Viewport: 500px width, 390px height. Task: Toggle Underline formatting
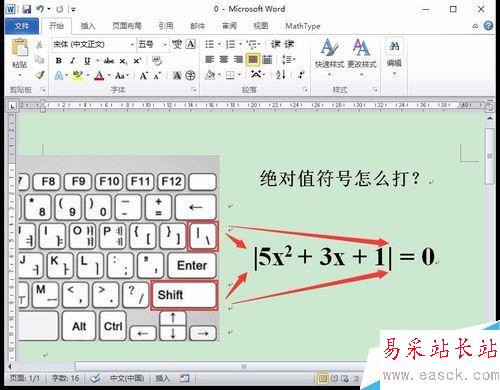(x=87, y=61)
